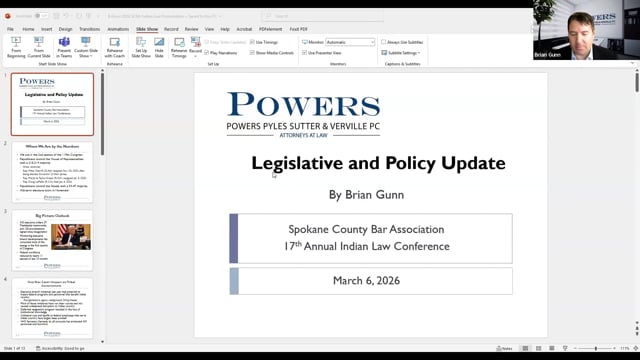
Task: Click the Save icon in quick access toolbar
Action: (56, 16)
